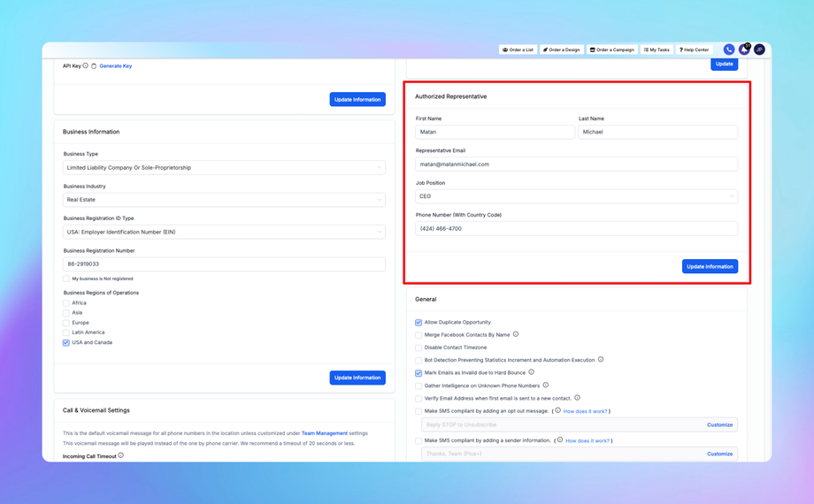The height and width of the screenshot is (504, 814).
Task: Open Order a List in top bar
Action: tap(518, 50)
